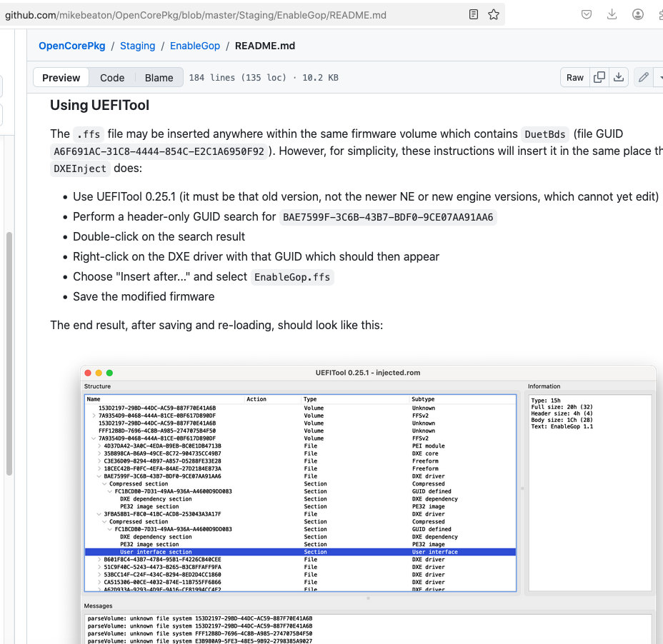
Task: Click 'Double-click on the search result' bullet
Action: (159, 236)
